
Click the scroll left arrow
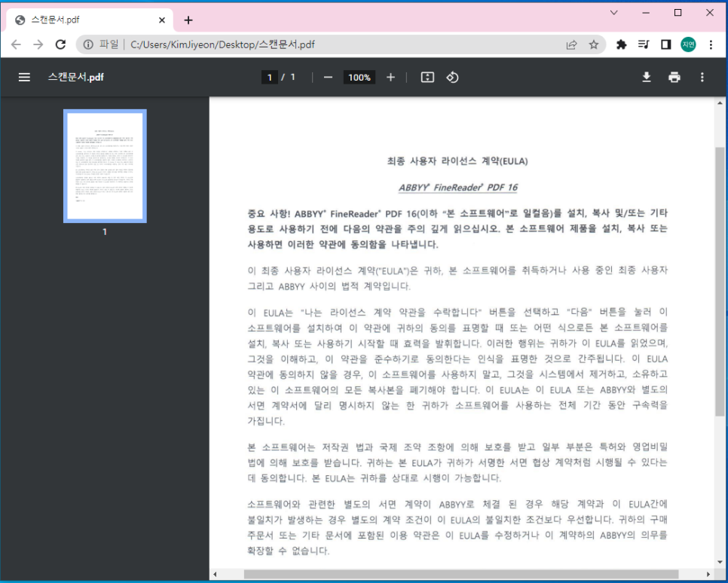click(x=215, y=574)
